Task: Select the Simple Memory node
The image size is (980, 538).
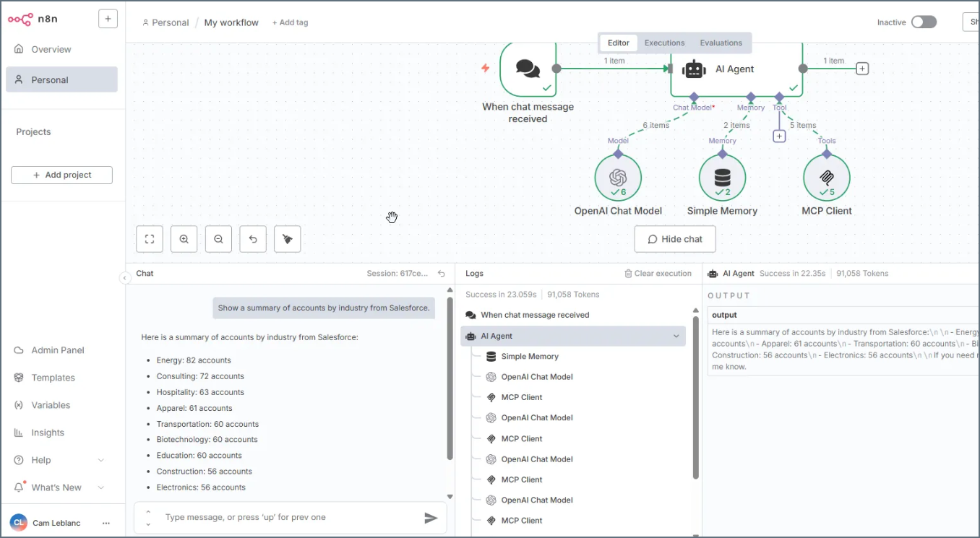Action: 722,178
